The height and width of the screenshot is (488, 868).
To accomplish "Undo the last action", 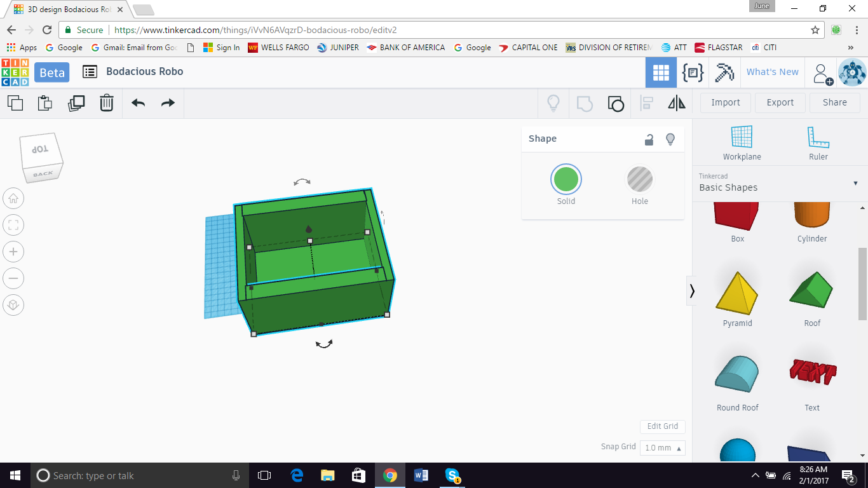I will (138, 103).
